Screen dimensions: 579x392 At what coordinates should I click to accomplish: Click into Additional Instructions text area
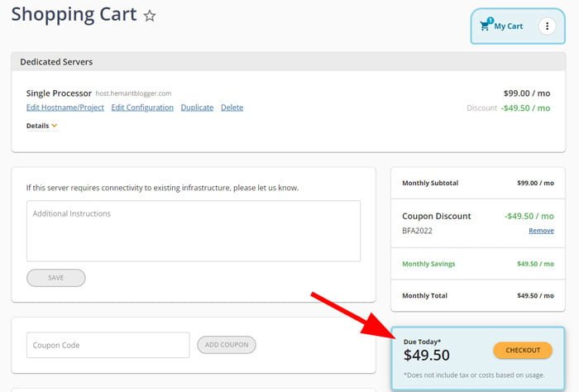coord(194,231)
